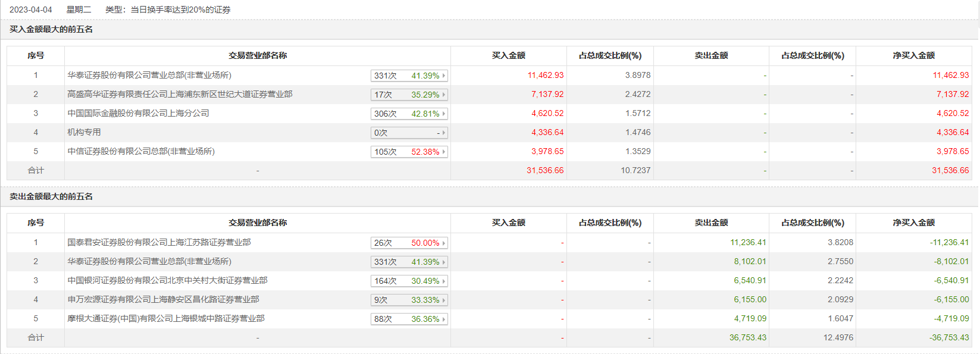Expand the 306次 42.81% stats box
This screenshot has height=354, width=980.
click(409, 114)
